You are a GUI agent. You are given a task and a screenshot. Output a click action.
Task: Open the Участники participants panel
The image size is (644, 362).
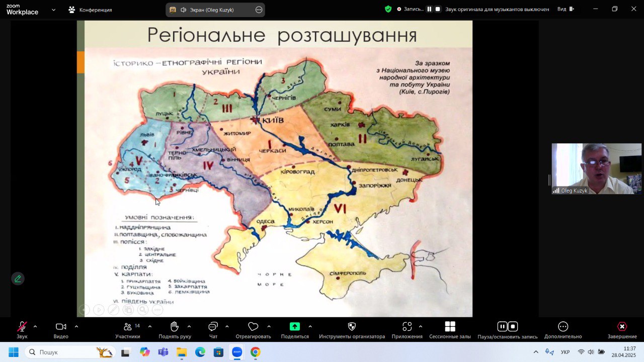[x=128, y=327]
